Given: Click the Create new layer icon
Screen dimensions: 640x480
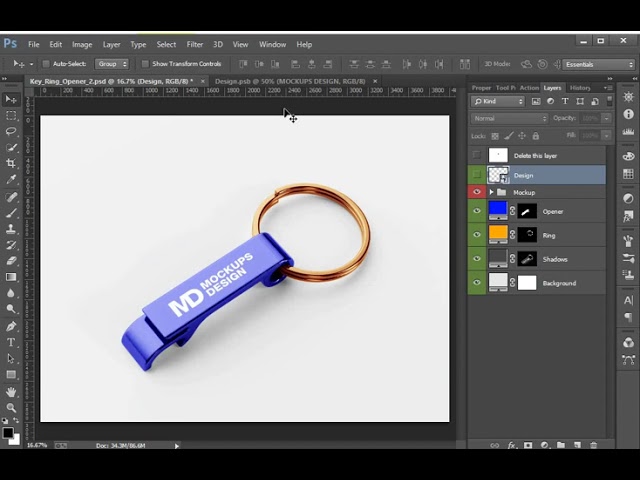Looking at the screenshot, I should [577, 445].
